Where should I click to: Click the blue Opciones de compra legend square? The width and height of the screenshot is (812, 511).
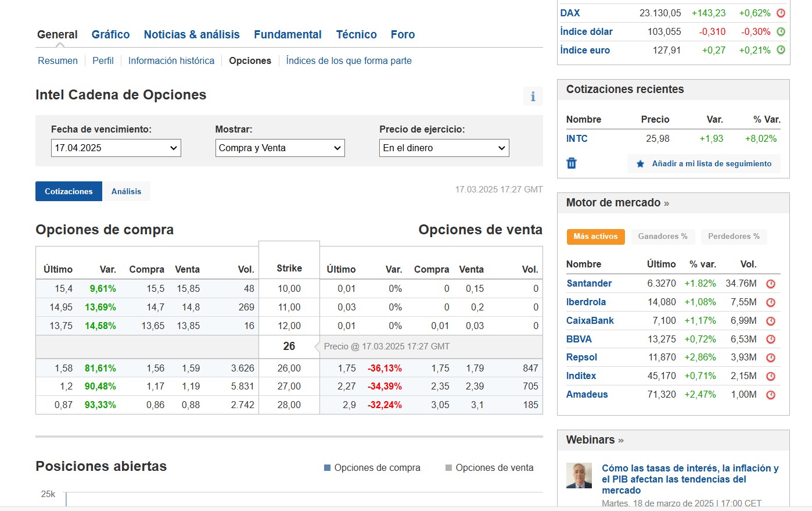click(327, 468)
